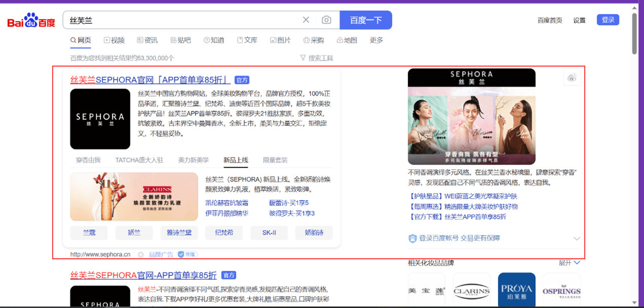
Task: Click the 登录 button in the header
Action: coord(607,20)
